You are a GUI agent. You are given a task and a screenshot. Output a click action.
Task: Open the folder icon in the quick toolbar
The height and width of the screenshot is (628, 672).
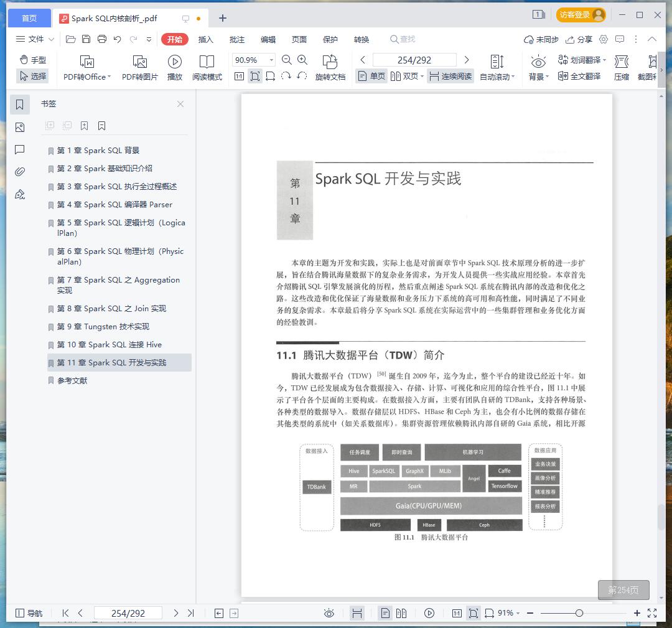[71, 39]
